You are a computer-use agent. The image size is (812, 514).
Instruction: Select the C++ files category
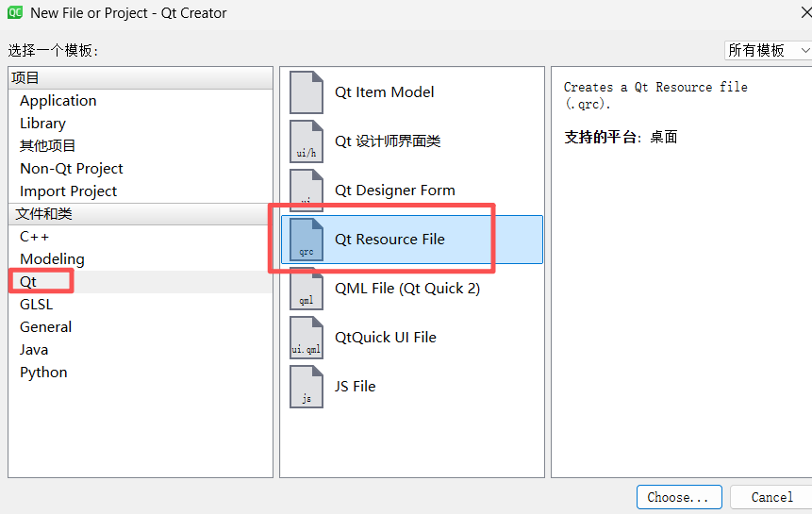(34, 237)
